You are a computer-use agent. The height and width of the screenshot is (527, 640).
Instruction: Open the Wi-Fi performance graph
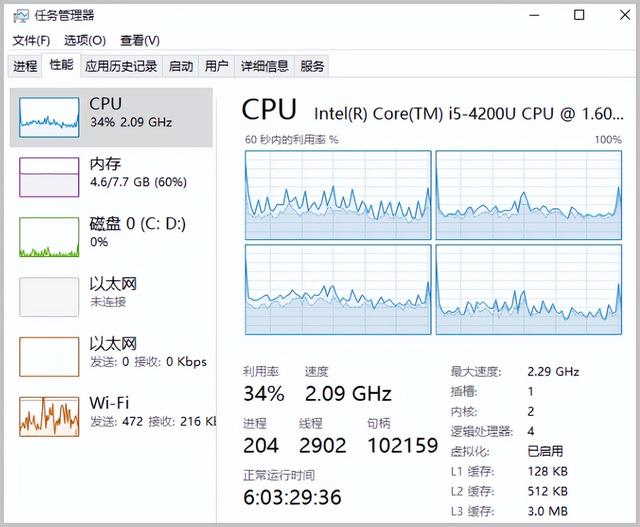(49, 417)
